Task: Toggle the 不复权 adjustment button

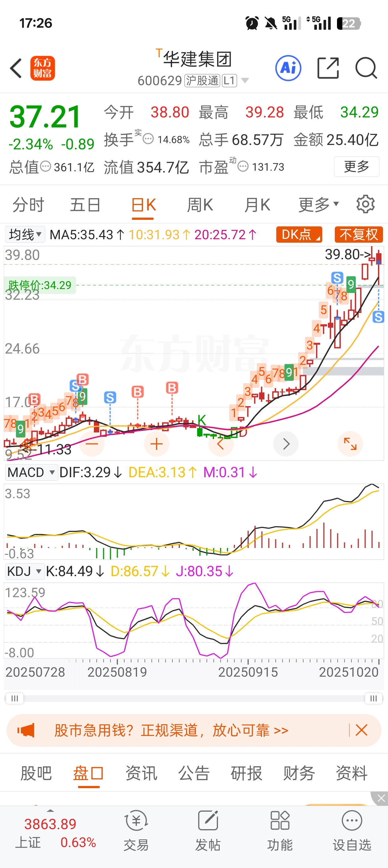Action: coord(359,235)
